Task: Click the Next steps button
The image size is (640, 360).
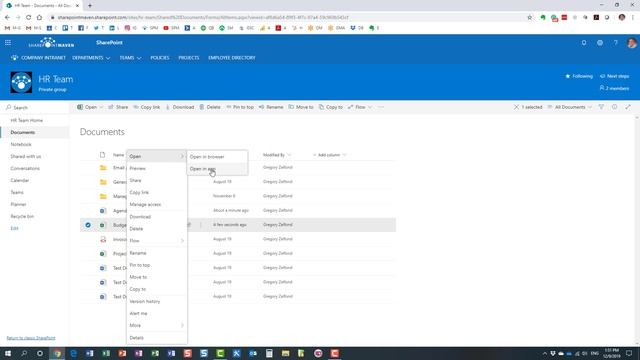Action: pyautogui.click(x=614, y=76)
